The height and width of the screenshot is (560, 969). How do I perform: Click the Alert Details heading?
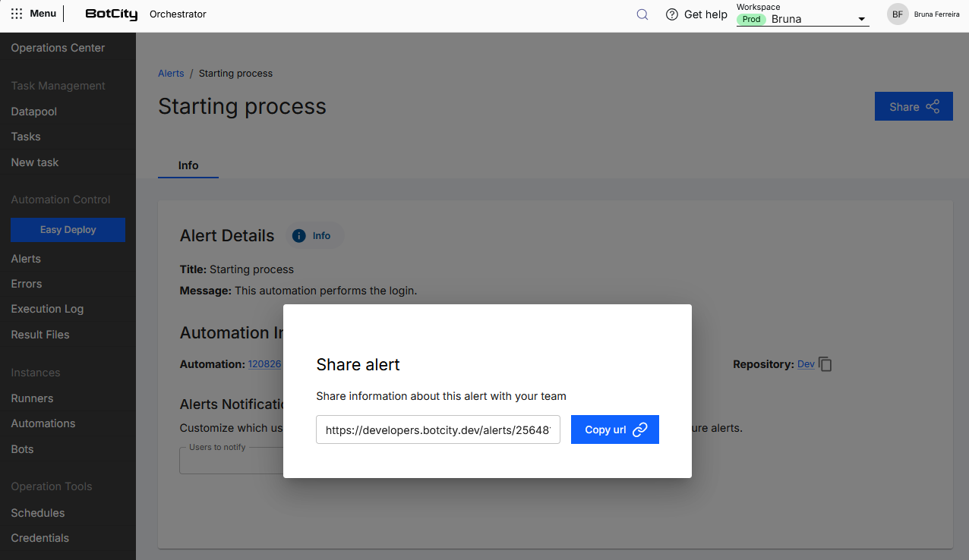point(227,236)
